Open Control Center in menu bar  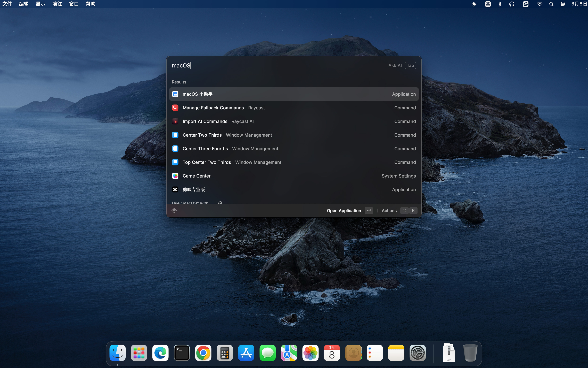(x=563, y=4)
